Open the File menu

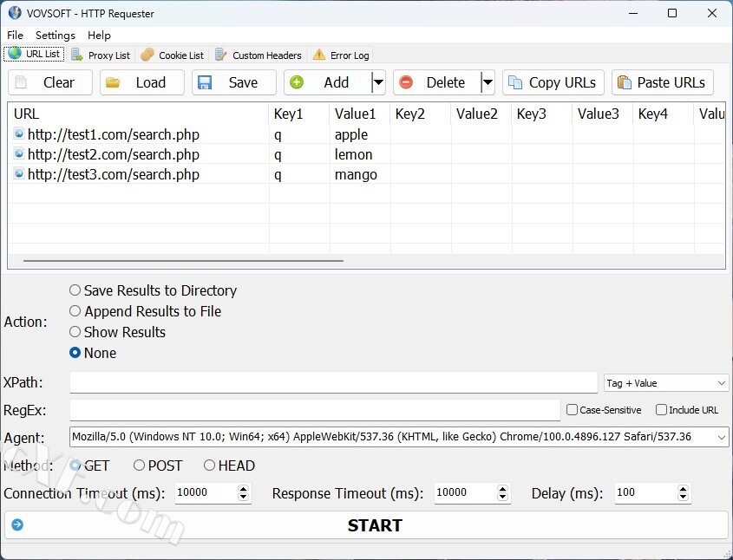point(15,35)
